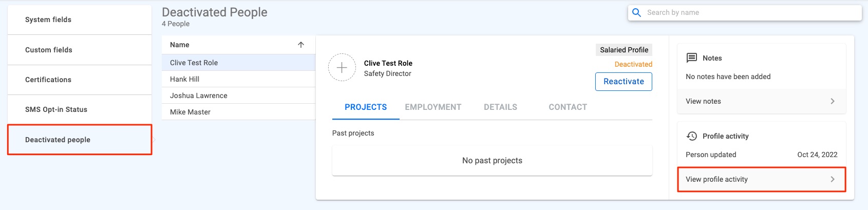Reactivate Clive Test Role's profile
The width and height of the screenshot is (868, 210).
(624, 82)
